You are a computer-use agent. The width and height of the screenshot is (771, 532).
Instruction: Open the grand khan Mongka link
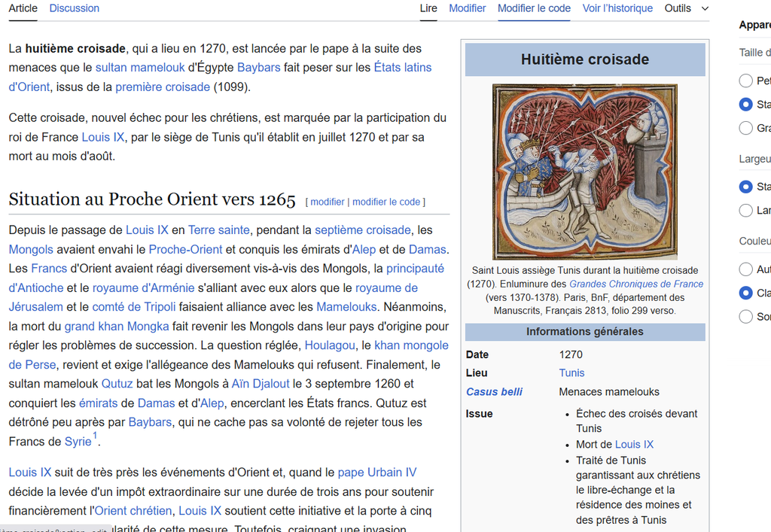117,326
